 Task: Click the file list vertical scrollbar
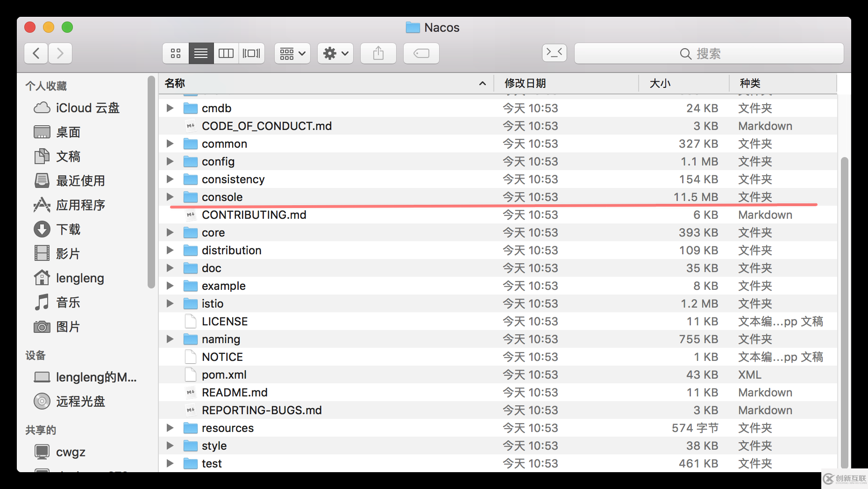844,312
